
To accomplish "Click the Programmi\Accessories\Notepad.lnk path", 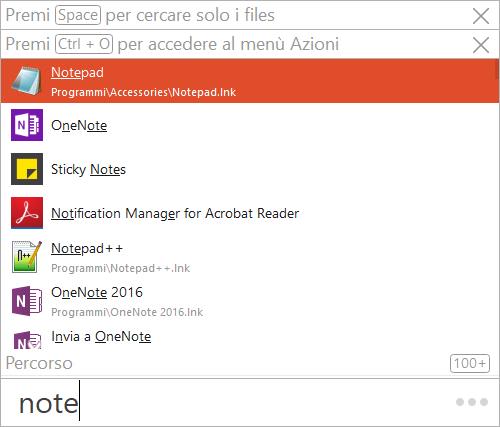I will 143,92.
